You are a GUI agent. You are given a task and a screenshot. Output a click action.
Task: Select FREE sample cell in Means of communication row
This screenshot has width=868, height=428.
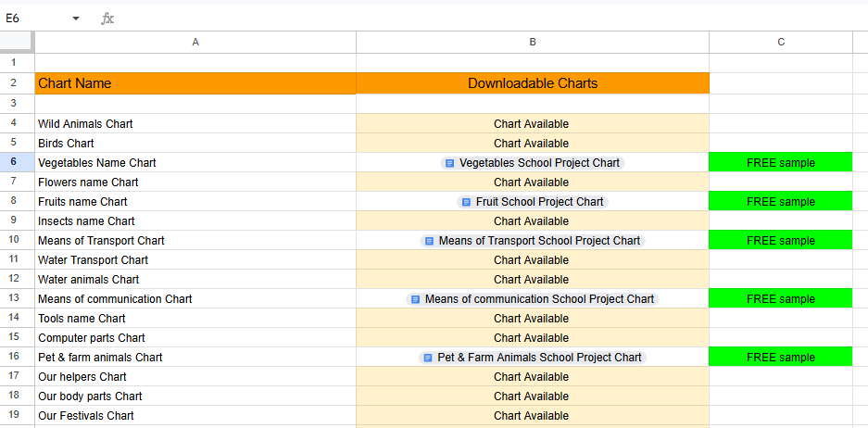pyautogui.click(x=781, y=299)
